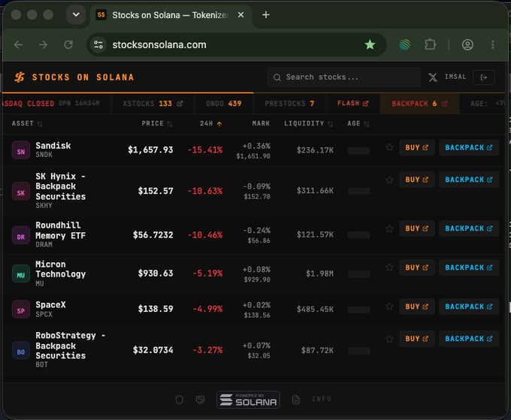This screenshot has height=420, width=511.
Task: Select the ONDO 439 tab
Action: pos(224,104)
